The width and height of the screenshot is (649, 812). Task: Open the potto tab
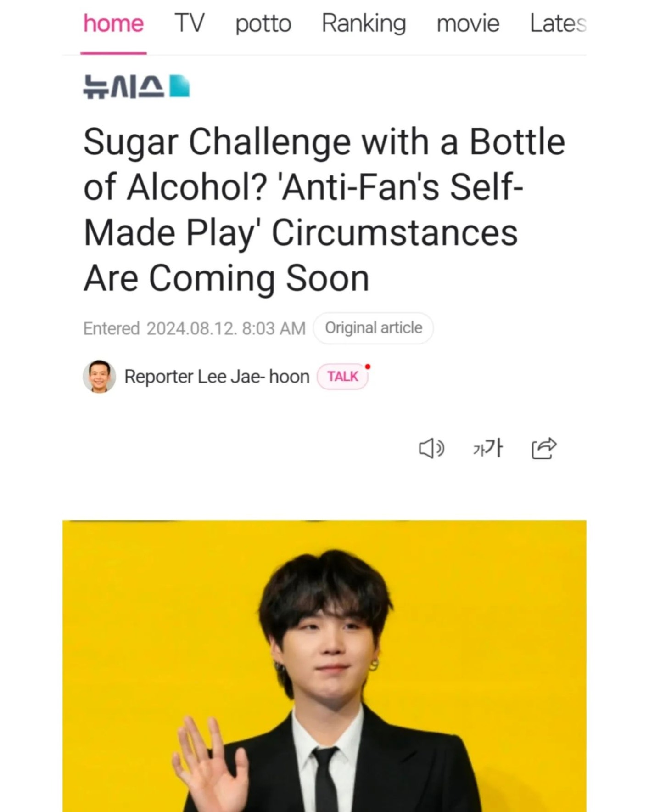click(263, 23)
